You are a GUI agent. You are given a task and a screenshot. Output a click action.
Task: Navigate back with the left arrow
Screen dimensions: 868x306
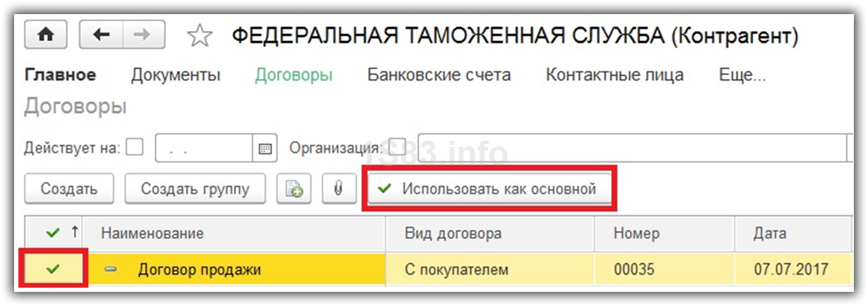(101, 35)
